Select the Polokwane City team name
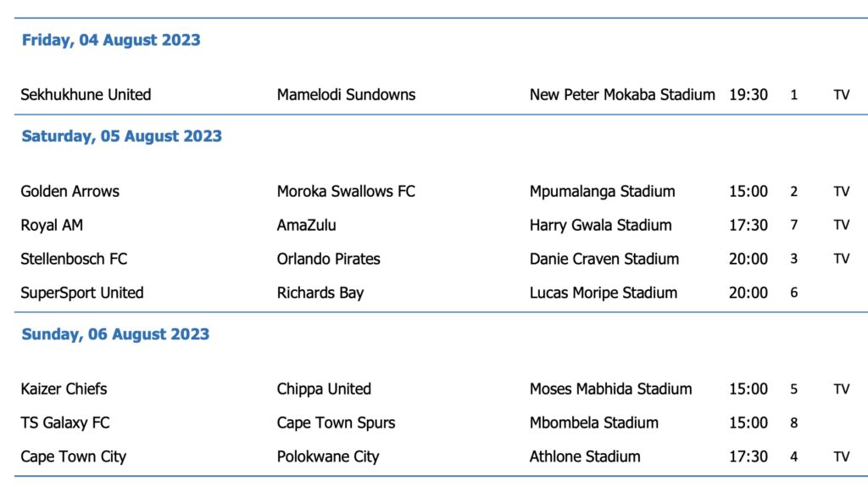 (328, 456)
